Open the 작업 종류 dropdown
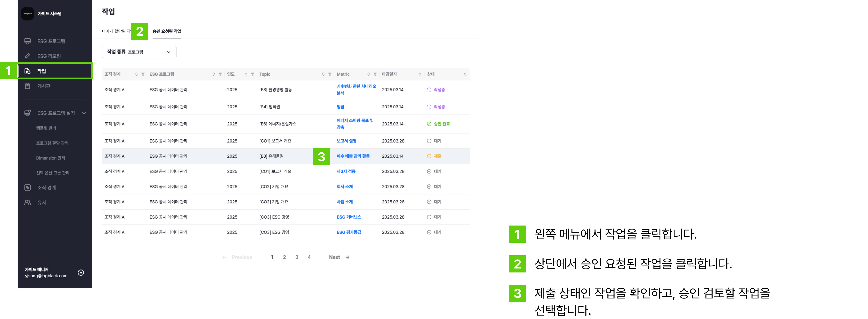Screen dimensions: 868x319 139,52
